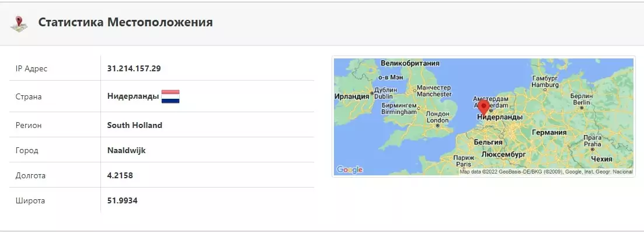Click the Dublin marker on the map
644x232 pixels.
click(x=372, y=93)
